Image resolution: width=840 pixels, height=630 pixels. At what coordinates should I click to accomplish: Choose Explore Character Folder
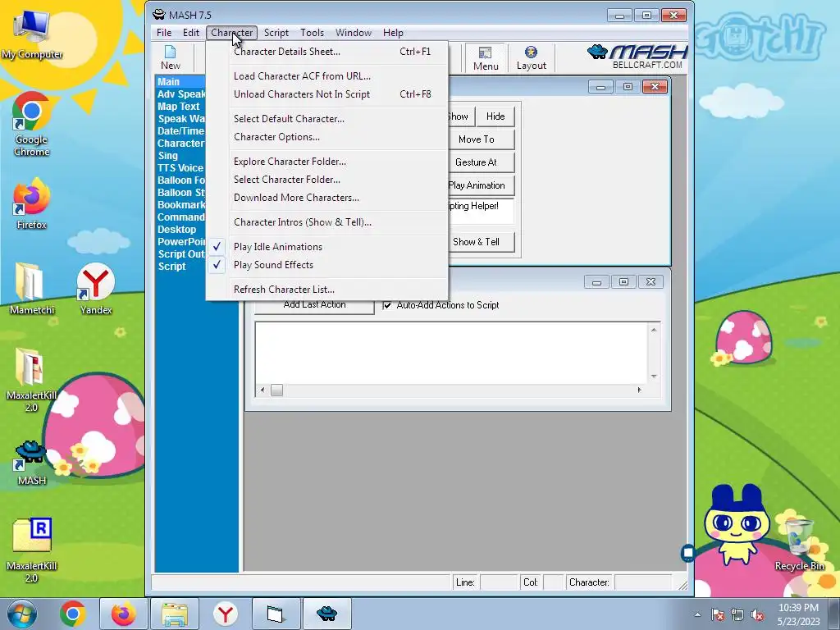tap(326, 162)
